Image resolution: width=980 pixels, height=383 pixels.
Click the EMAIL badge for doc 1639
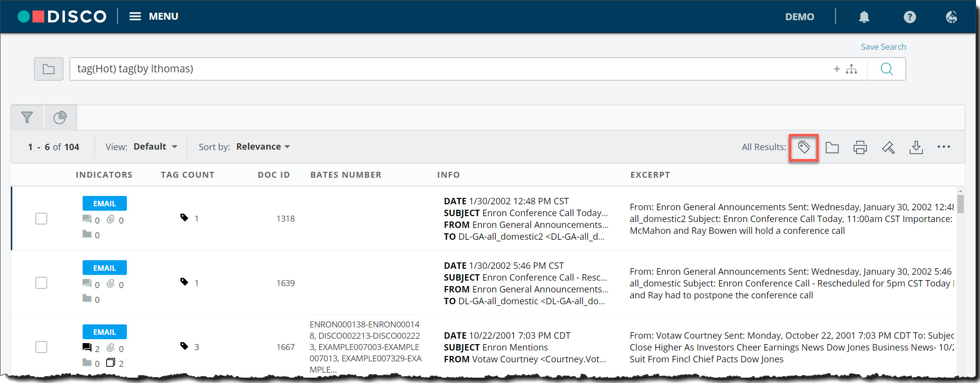point(105,268)
